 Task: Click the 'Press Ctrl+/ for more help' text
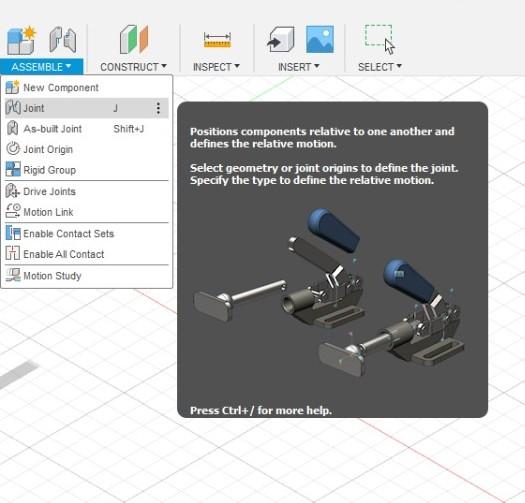[x=261, y=410]
